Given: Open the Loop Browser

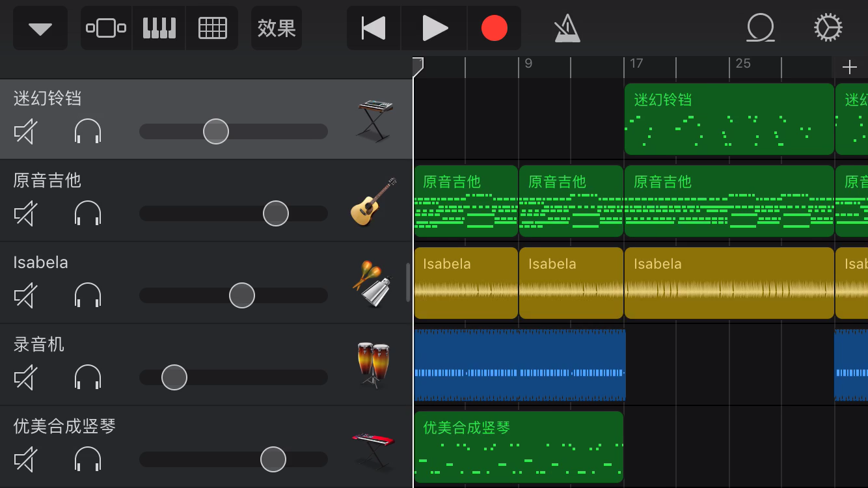Looking at the screenshot, I should click(761, 28).
